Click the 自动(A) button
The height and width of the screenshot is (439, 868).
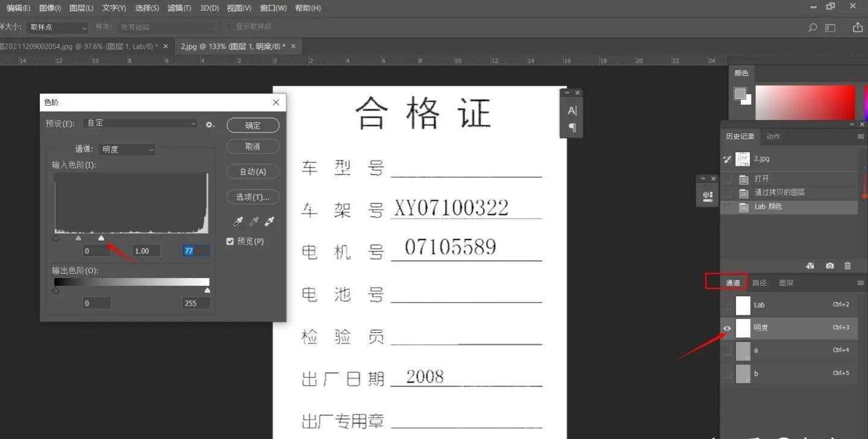click(253, 172)
